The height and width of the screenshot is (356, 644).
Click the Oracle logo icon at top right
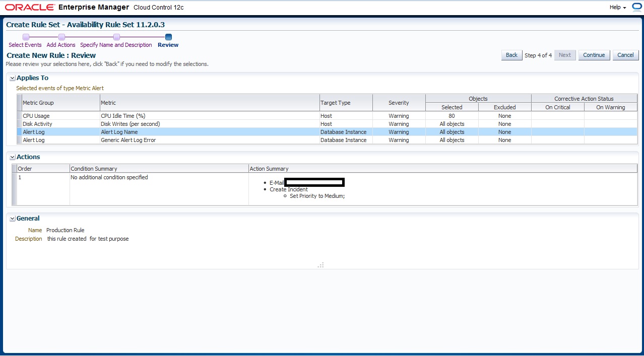pos(636,7)
